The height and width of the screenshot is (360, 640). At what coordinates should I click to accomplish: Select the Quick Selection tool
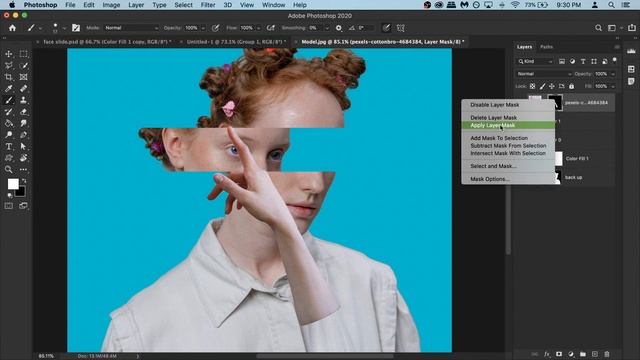24,65
